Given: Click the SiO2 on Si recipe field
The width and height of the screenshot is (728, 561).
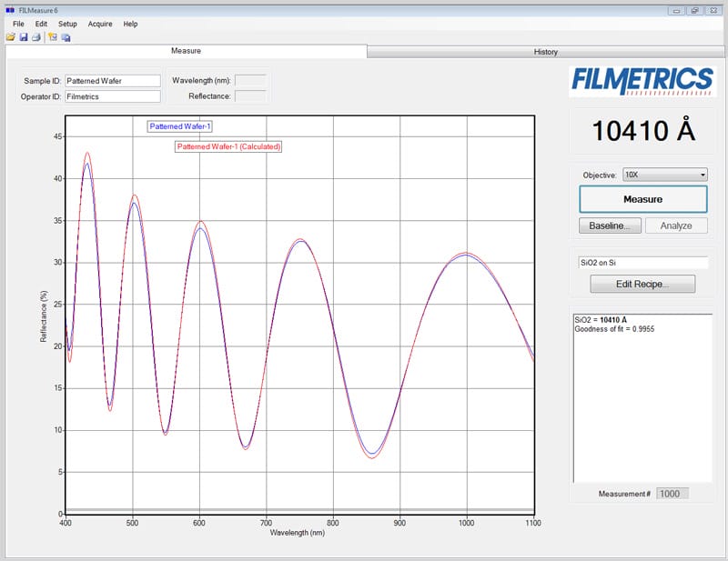Looking at the screenshot, I should (642, 262).
